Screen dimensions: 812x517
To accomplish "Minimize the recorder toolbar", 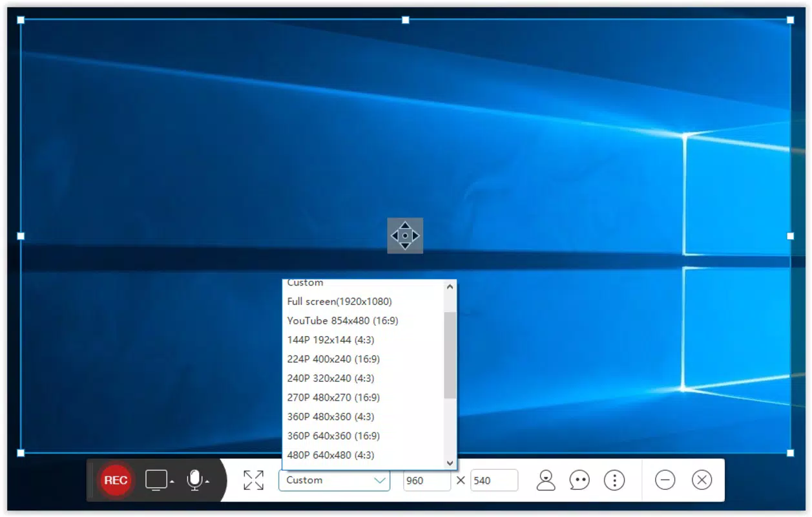I will tap(665, 480).
